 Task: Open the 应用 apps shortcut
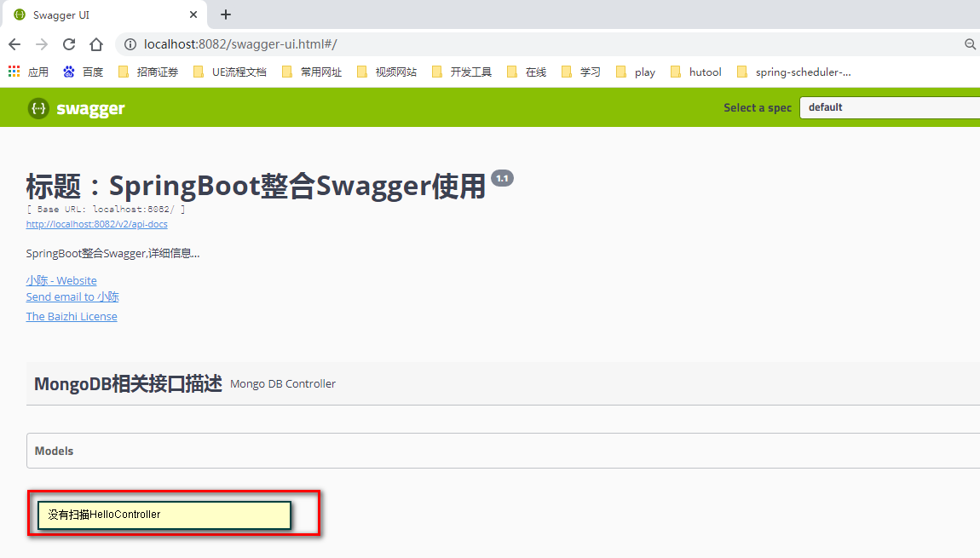coord(28,72)
